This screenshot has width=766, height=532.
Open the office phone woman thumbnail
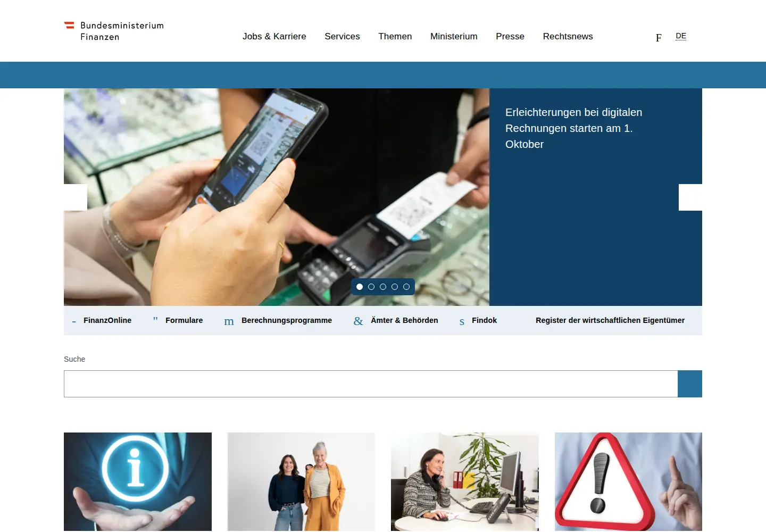tap(465, 481)
